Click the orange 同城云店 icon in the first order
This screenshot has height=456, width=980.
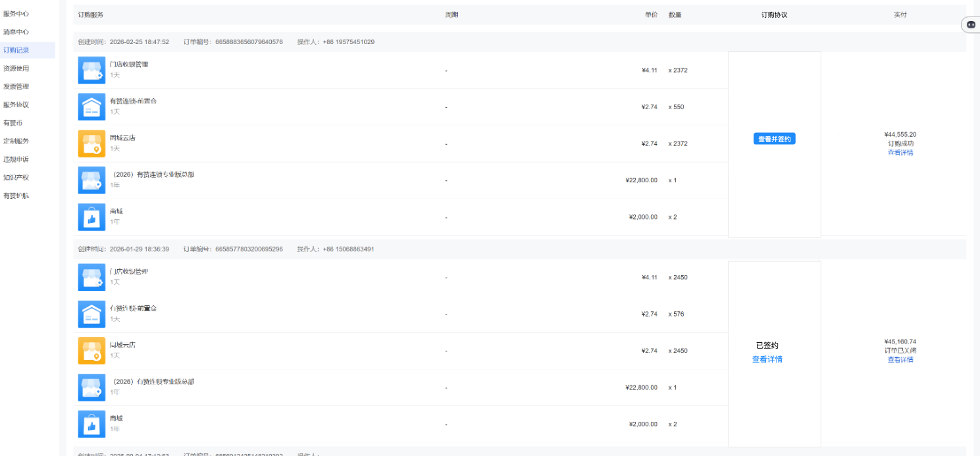coord(91,143)
